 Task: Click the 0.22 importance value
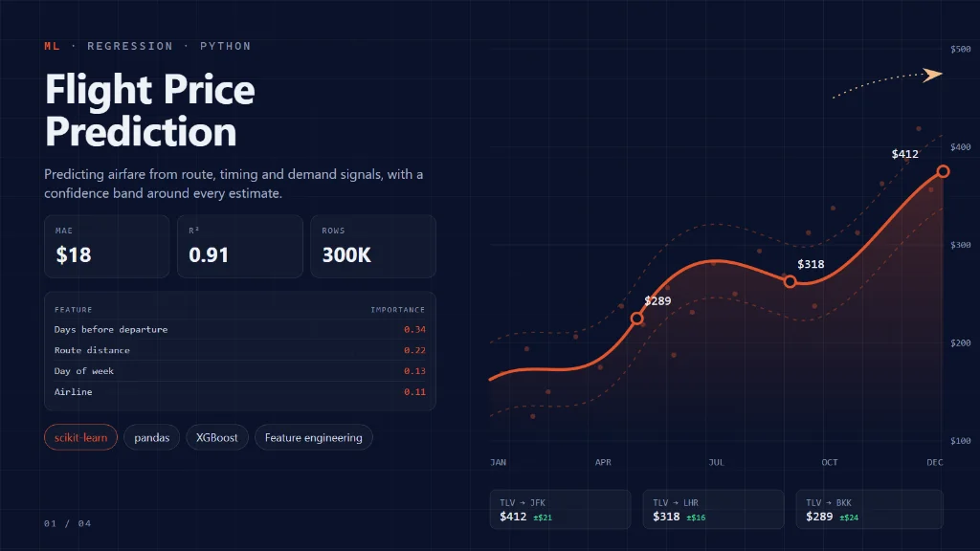click(414, 350)
